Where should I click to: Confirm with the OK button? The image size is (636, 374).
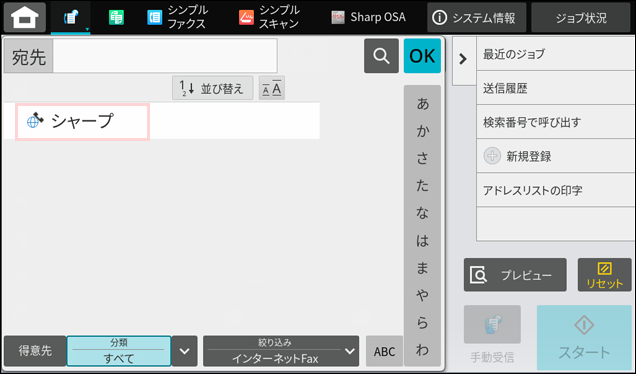point(422,56)
